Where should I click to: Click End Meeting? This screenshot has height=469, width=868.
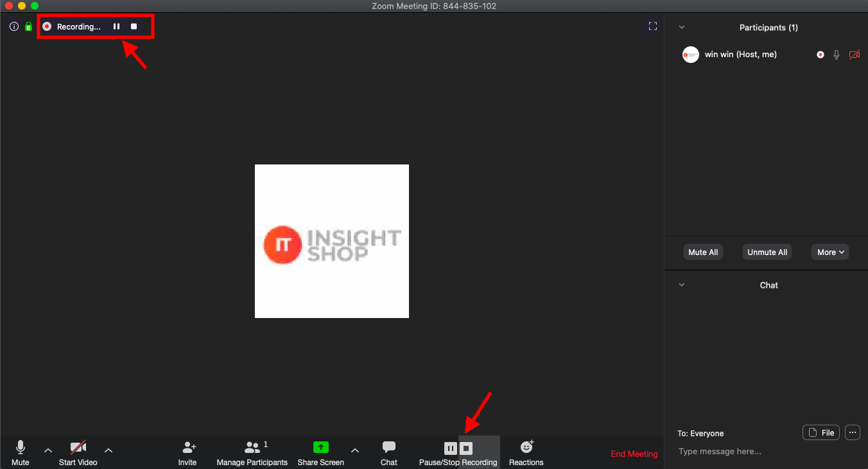[x=634, y=454]
